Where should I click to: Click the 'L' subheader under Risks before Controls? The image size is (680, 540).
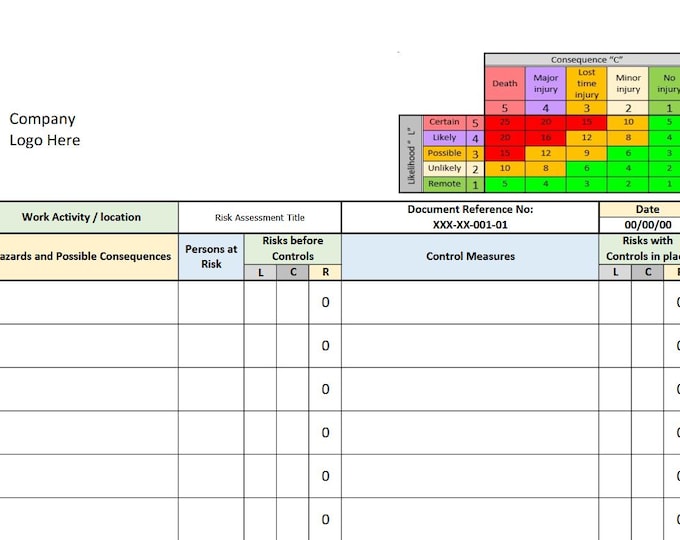[260, 272]
